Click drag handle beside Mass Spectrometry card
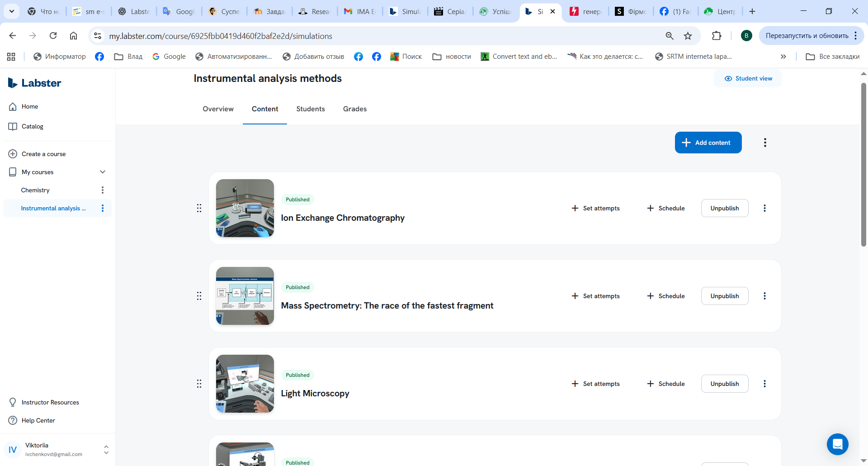Screen dimensions: 868x466 (199, 296)
